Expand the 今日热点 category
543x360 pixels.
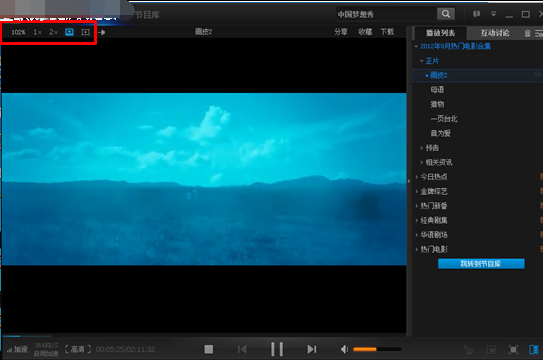[x=417, y=177]
